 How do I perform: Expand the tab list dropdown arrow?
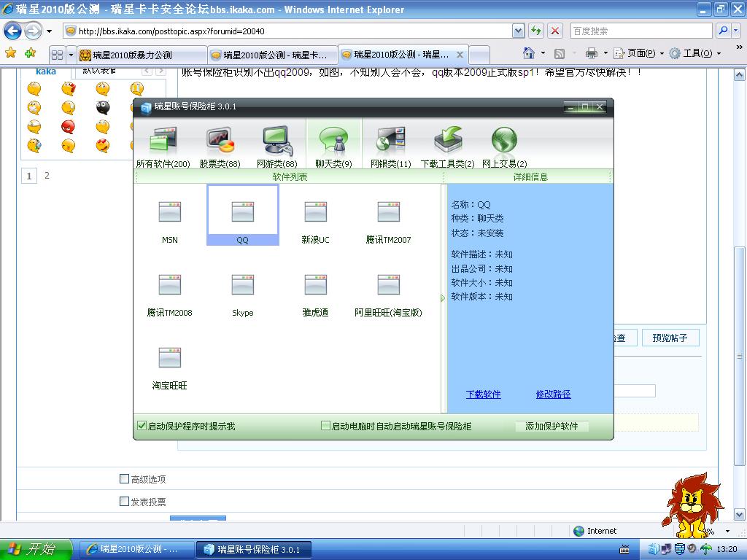pyautogui.click(x=71, y=55)
